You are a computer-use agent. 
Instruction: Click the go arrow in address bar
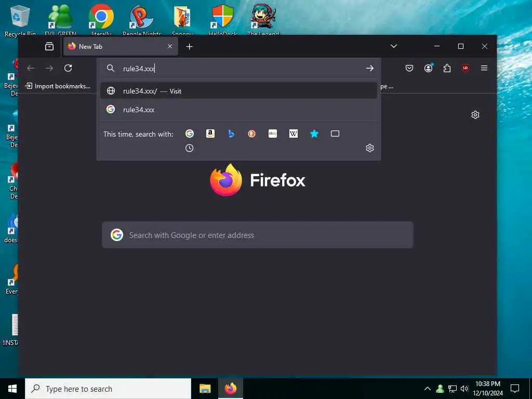point(369,68)
